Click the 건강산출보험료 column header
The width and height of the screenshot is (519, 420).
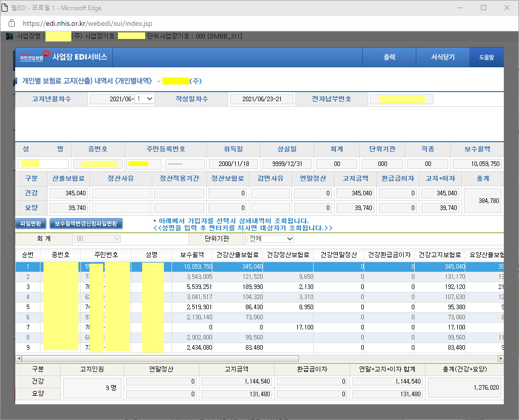click(237, 255)
